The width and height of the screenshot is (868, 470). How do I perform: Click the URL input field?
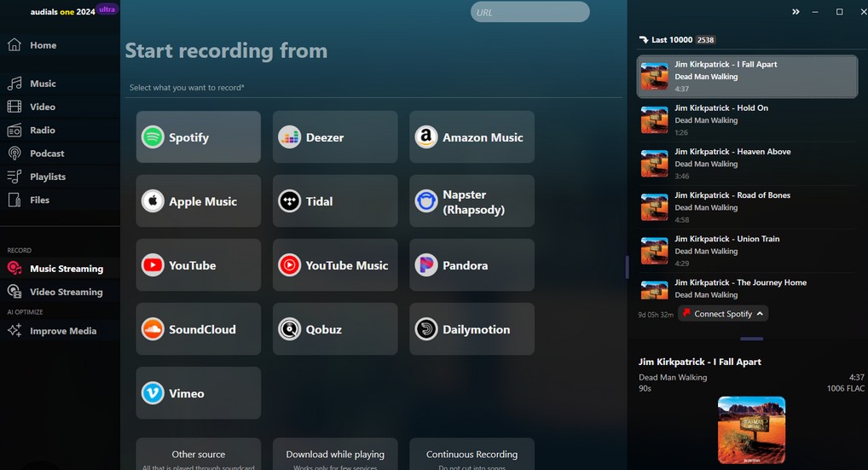[x=529, y=12]
